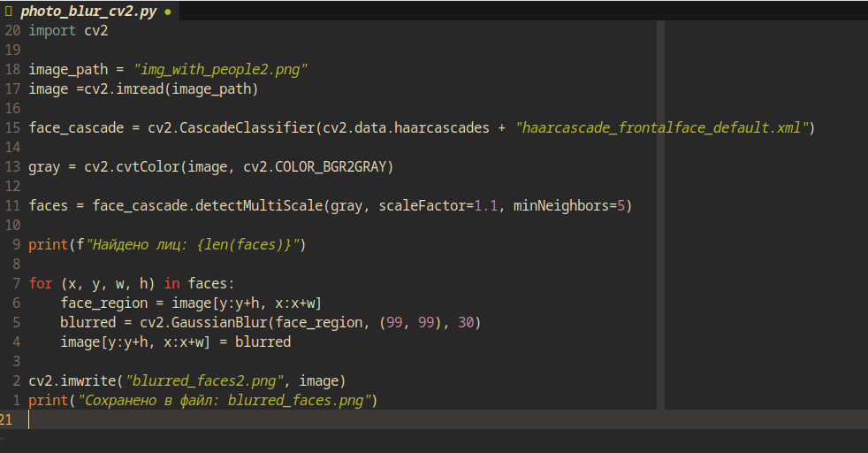The image size is (868, 453).
Task: Click the "blurred_faces2.png" string
Action: 204,381
